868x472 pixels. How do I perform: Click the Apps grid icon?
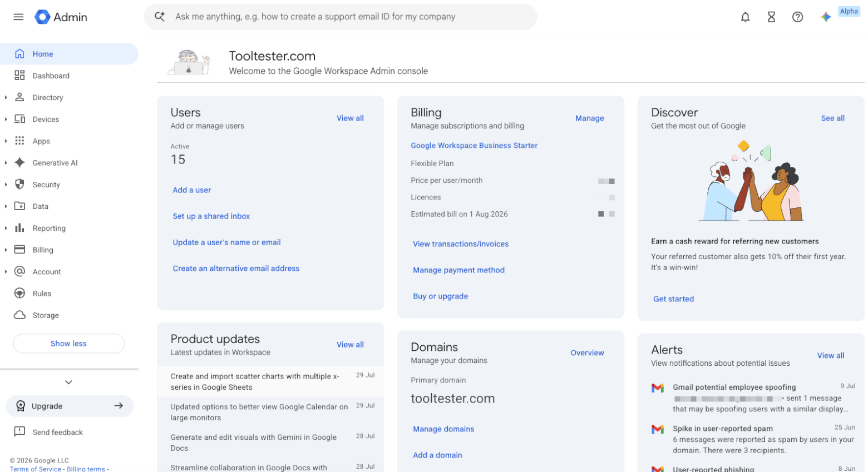point(19,140)
